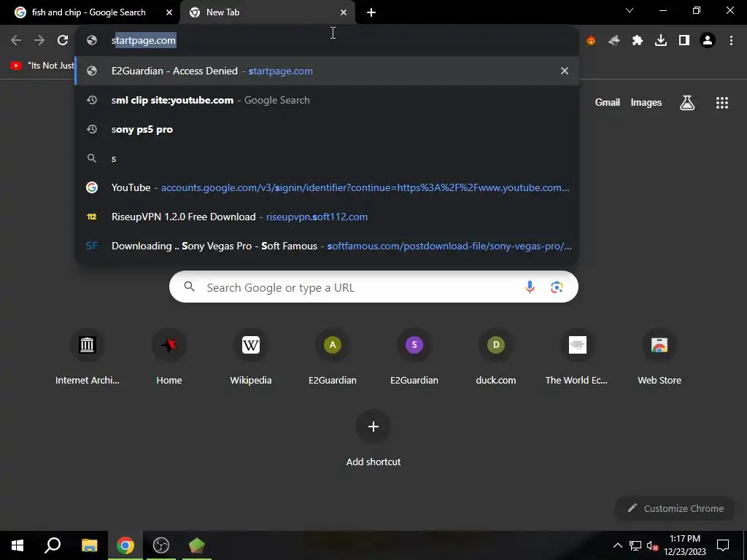
Task: Open Wikipedia shortcut
Action: 251,357
